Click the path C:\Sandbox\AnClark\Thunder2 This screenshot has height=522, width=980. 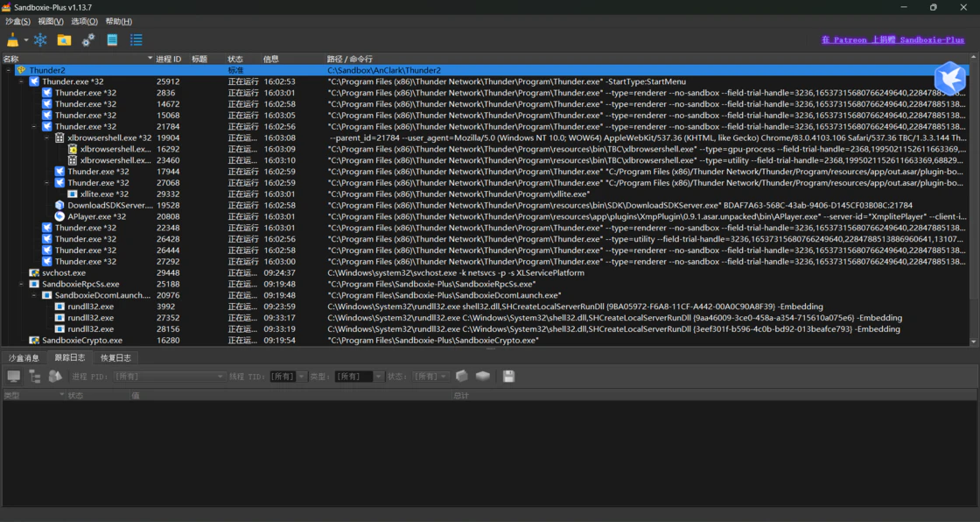tap(384, 70)
